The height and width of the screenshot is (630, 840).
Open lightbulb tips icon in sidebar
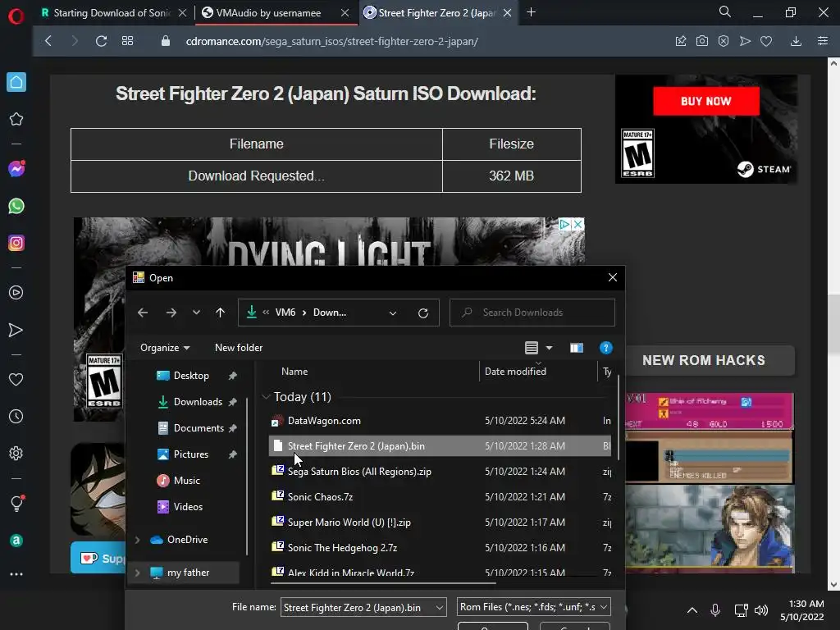tap(16, 503)
